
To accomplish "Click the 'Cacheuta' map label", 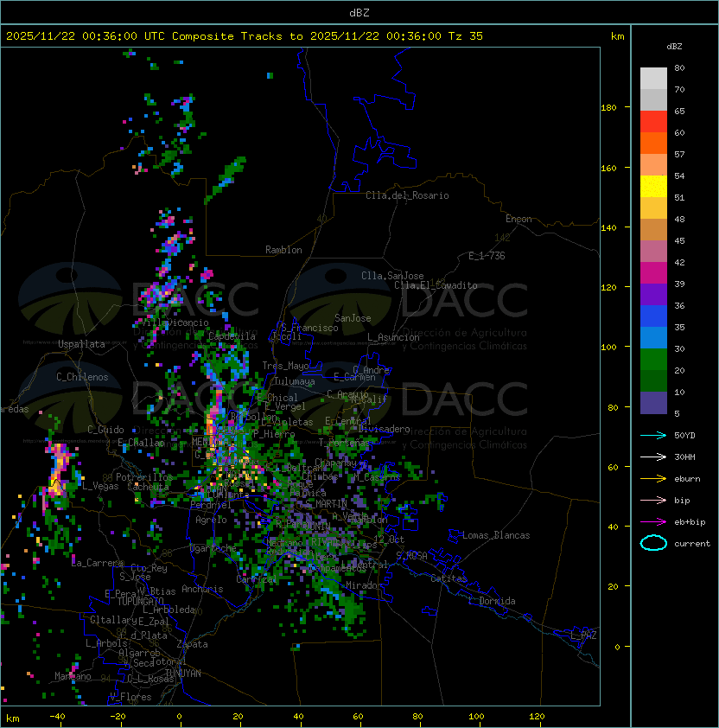I will pyautogui.click(x=148, y=487).
